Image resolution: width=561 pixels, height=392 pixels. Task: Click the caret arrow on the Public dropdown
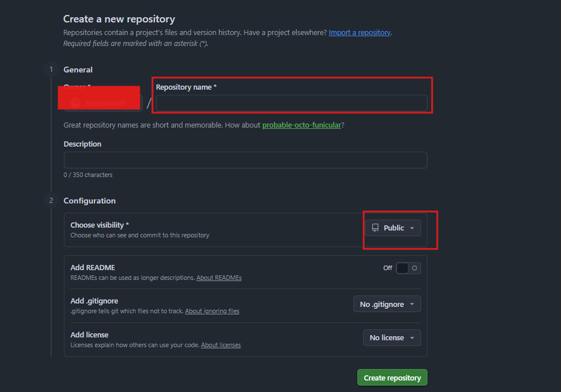[412, 228]
